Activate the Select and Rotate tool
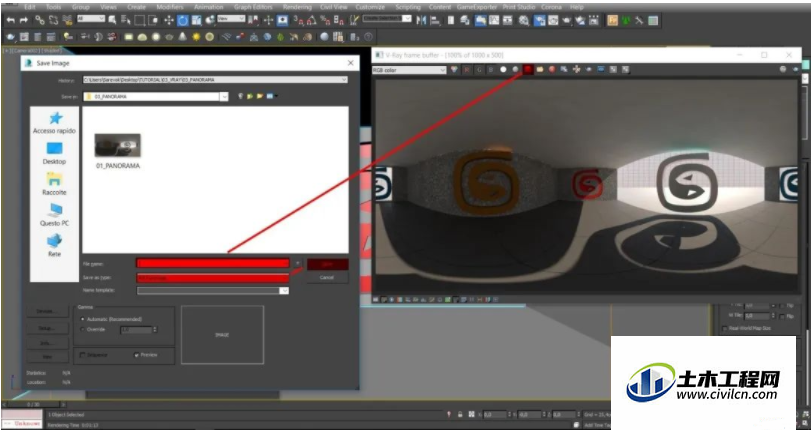The image size is (812, 430). pyautogui.click(x=183, y=20)
